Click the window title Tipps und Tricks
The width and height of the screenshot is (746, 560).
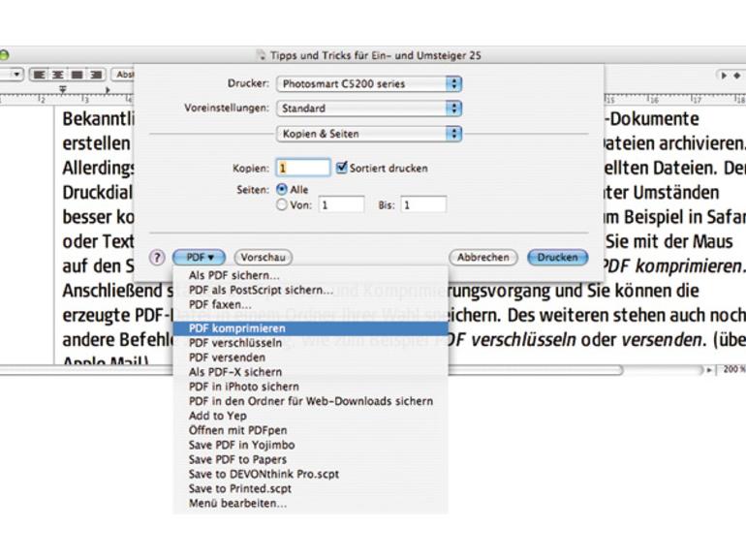click(376, 55)
